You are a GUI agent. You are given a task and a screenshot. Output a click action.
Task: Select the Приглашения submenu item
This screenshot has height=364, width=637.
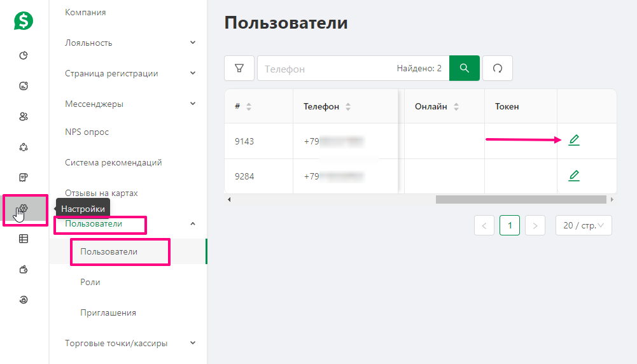(108, 313)
